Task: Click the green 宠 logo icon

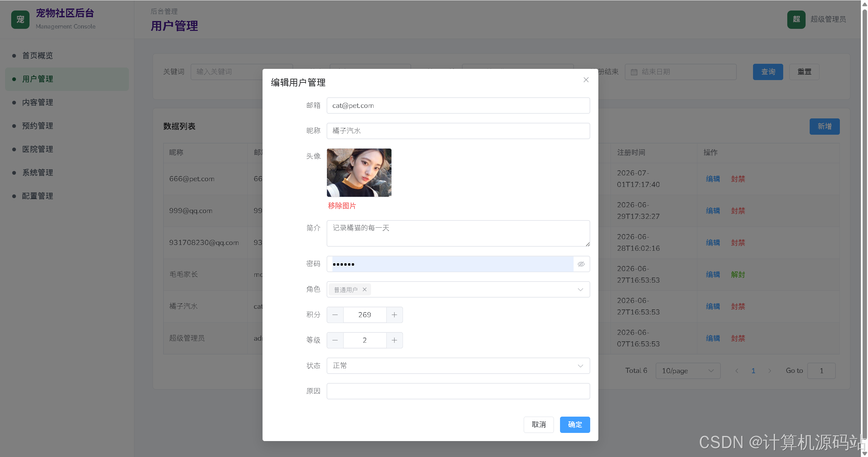Action: tap(20, 20)
